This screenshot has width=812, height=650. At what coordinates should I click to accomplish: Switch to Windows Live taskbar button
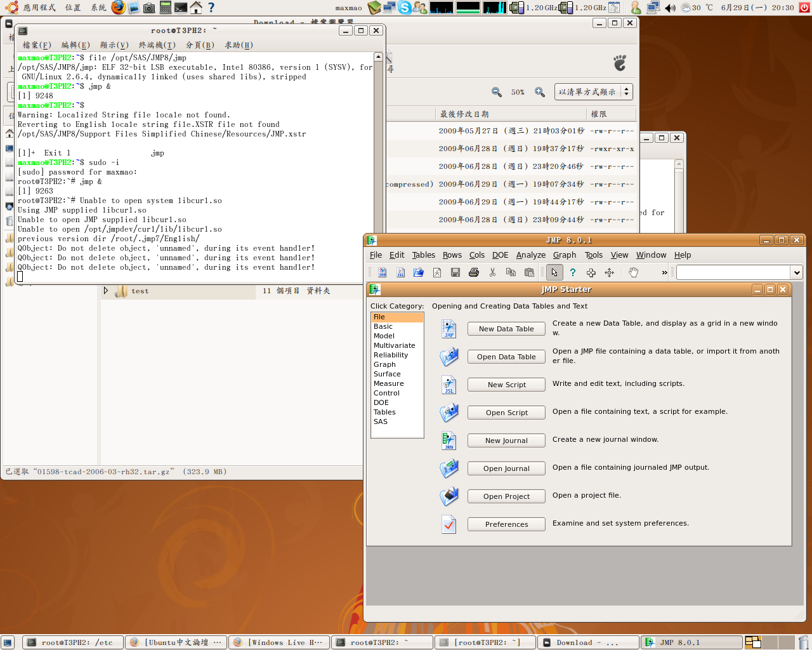tap(279, 642)
